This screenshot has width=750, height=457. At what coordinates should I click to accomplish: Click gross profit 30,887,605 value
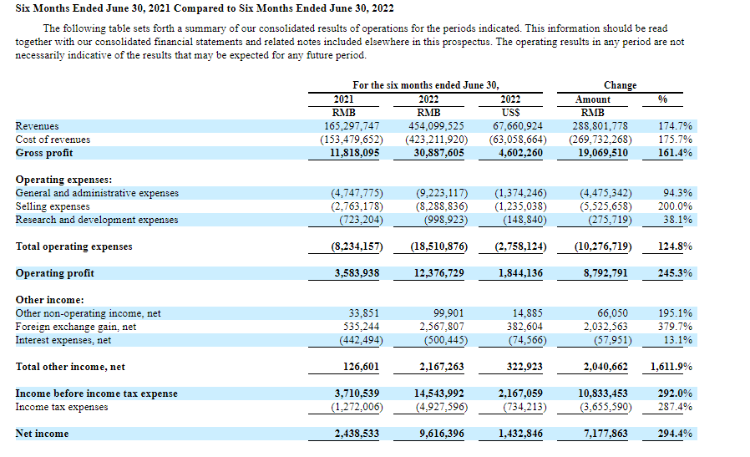pos(439,153)
